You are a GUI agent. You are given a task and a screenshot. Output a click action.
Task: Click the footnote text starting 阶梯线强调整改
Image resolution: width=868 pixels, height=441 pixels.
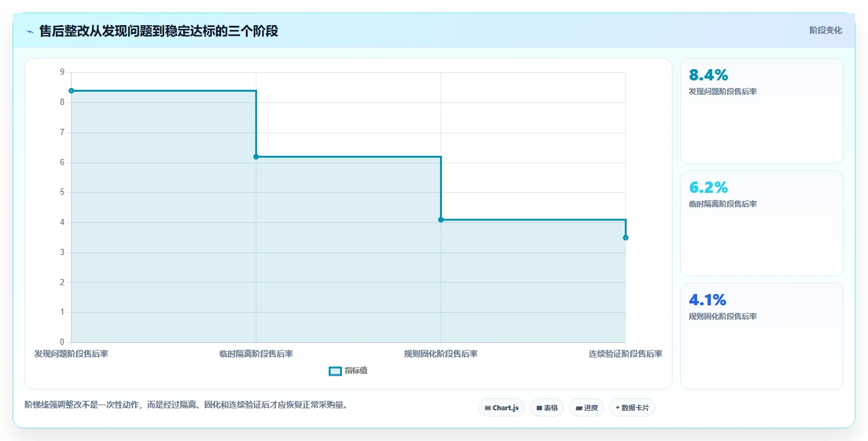click(186, 405)
